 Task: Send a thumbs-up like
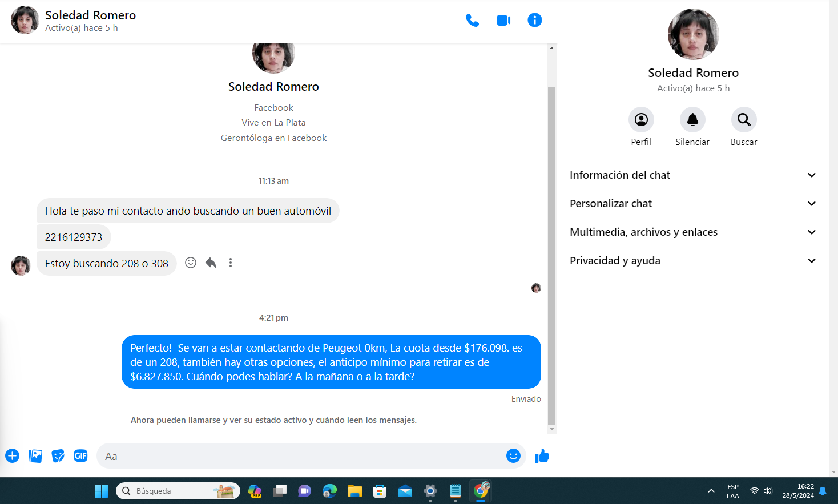(x=542, y=456)
